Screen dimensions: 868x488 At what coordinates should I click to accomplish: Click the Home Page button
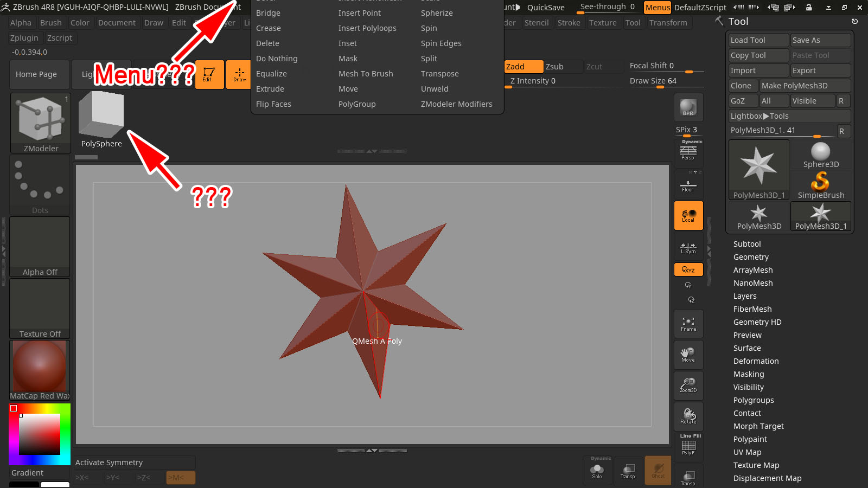(x=40, y=74)
